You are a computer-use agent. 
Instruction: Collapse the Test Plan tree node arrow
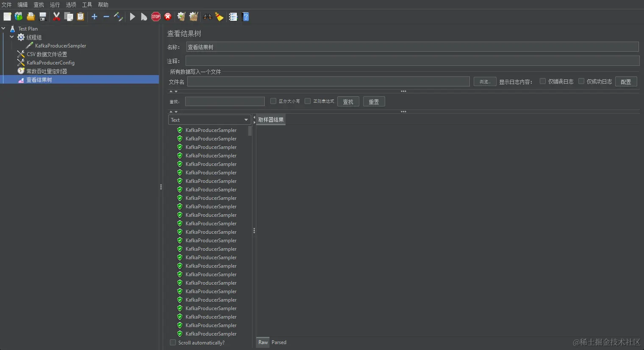click(3, 28)
